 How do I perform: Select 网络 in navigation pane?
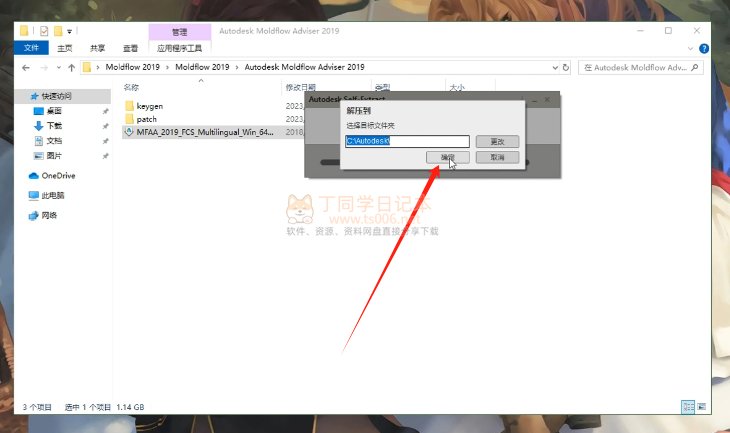49,215
